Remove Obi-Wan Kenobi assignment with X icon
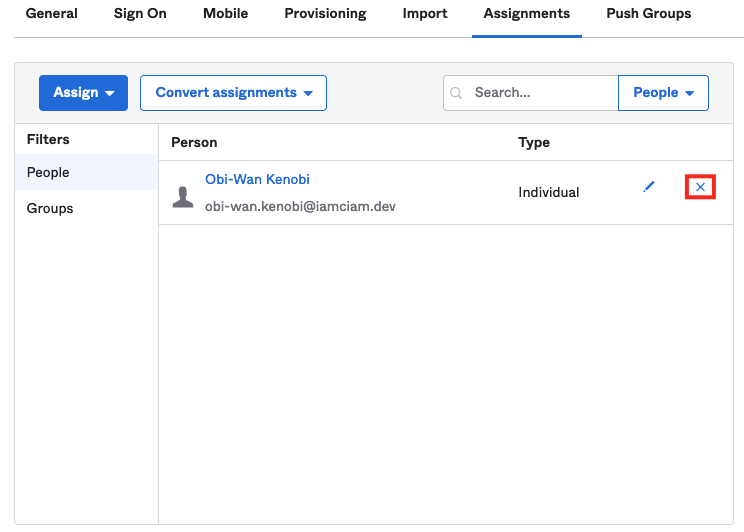Viewport: 744px width, 532px height. pyautogui.click(x=700, y=187)
